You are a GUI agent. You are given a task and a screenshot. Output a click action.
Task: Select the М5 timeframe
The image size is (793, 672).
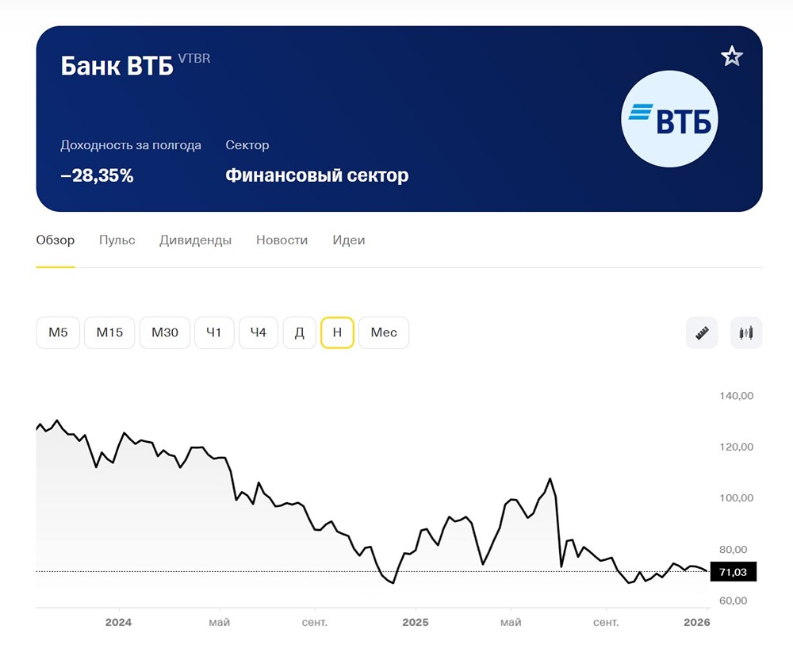[x=58, y=333]
